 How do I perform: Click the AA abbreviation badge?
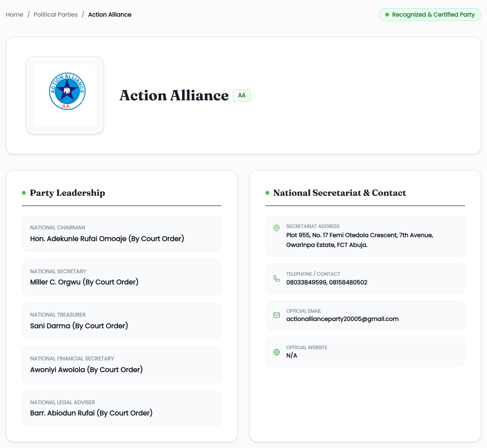click(x=242, y=95)
